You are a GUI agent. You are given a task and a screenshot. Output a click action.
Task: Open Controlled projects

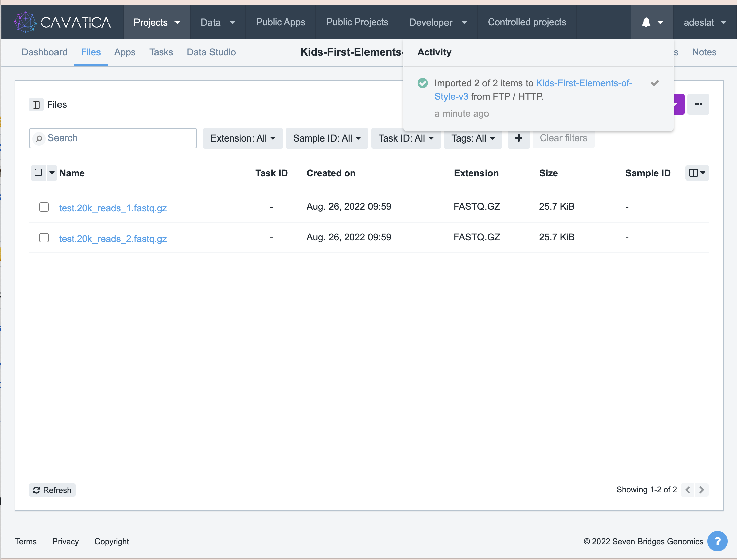tap(527, 22)
